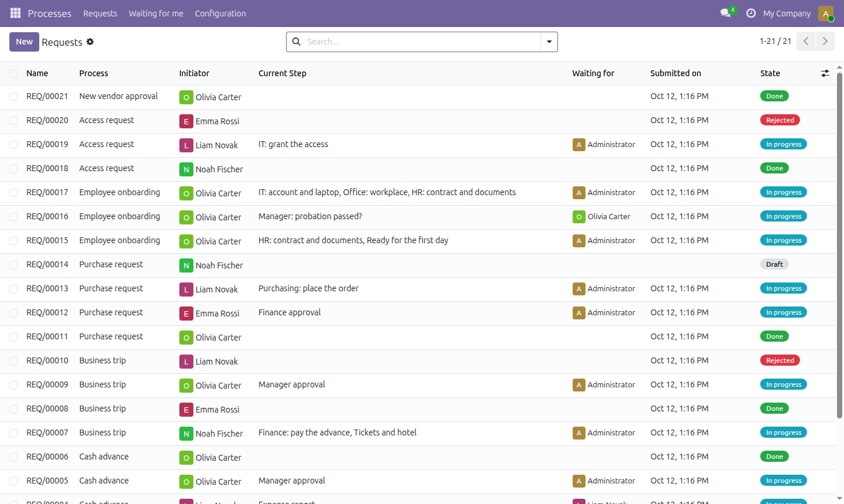Viewport: 844px width, 504px height.
Task: Click Emma Rossi avatar in REQ/00020 row
Action: tap(186, 121)
